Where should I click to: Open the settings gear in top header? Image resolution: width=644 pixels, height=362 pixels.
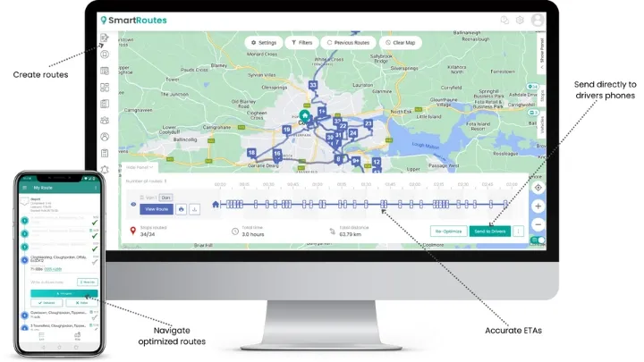(520, 20)
